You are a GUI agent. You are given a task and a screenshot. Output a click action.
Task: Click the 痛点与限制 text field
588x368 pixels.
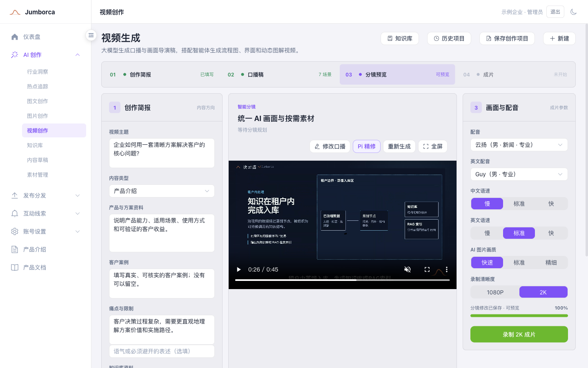coord(162,330)
